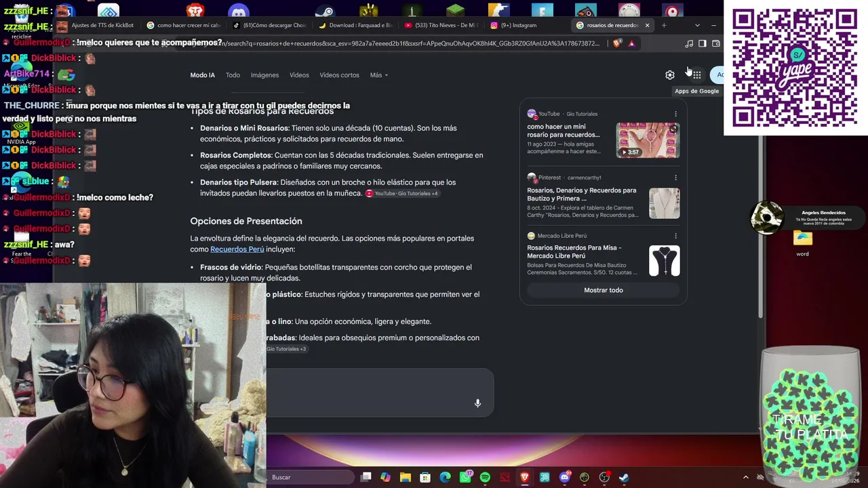Select the Videos cortos search tab
This screenshot has width=868, height=488.
click(x=339, y=75)
